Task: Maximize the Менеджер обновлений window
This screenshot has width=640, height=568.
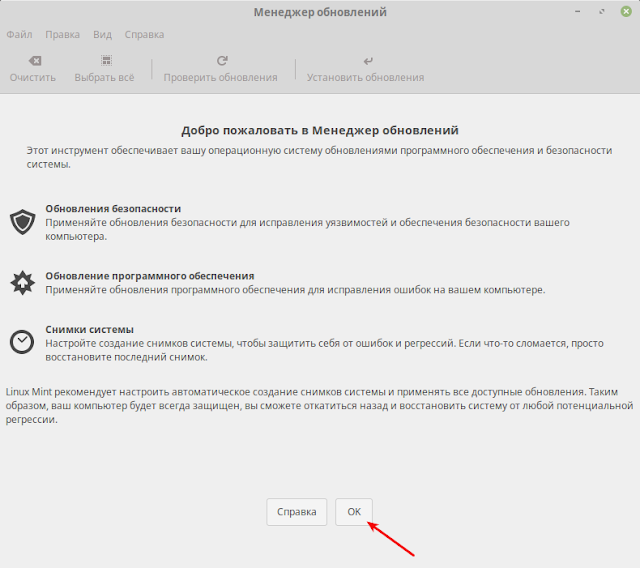Action: 602,11
